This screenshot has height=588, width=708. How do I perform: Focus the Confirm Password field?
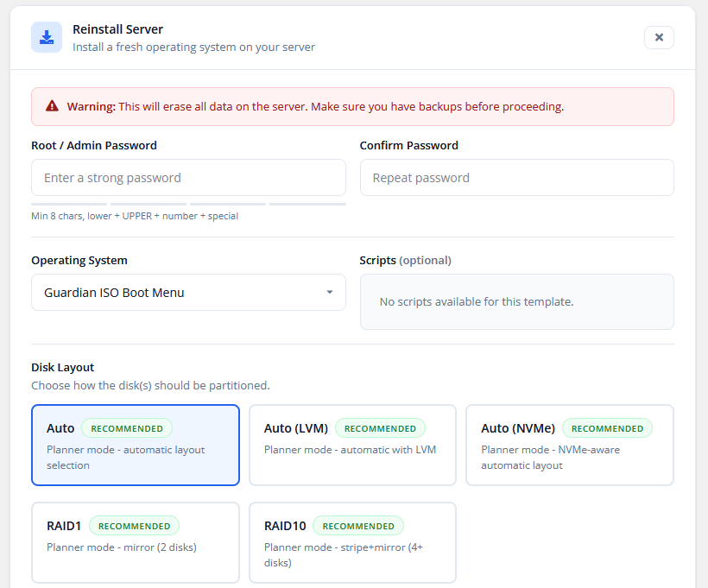pos(516,178)
